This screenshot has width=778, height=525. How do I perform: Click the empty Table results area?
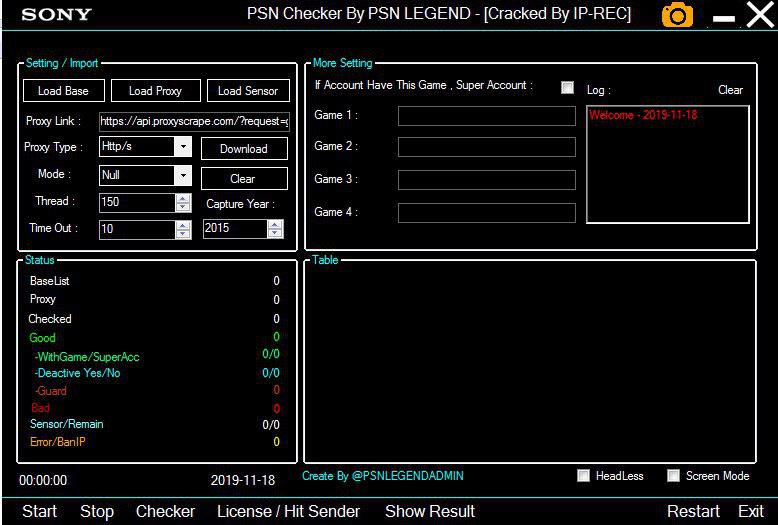(x=530, y=362)
